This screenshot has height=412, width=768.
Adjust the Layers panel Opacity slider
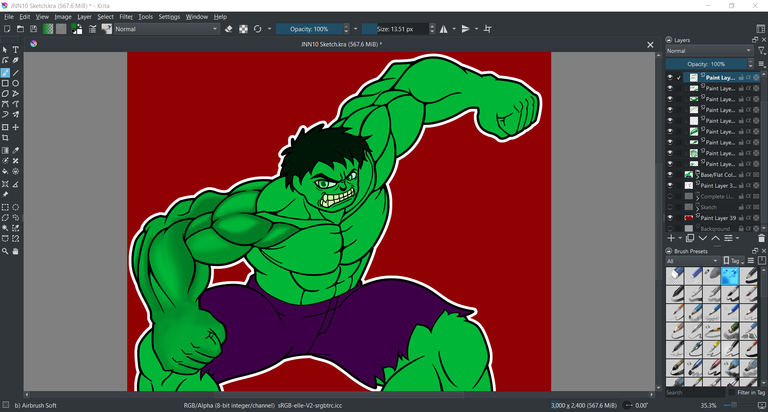(706, 64)
